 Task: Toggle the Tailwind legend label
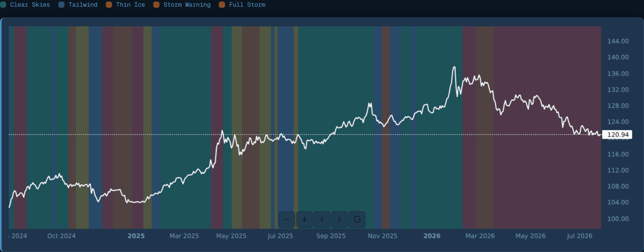coord(83,5)
